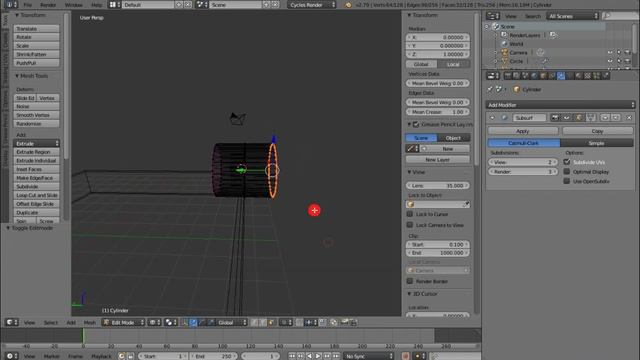Click the New Layer grease pencil button
640x360 pixels.
tap(438, 160)
